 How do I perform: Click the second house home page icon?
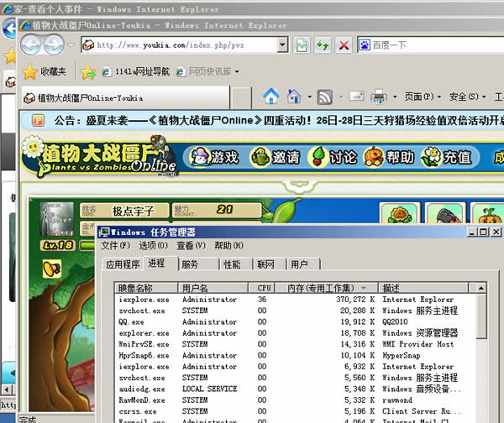(294, 97)
